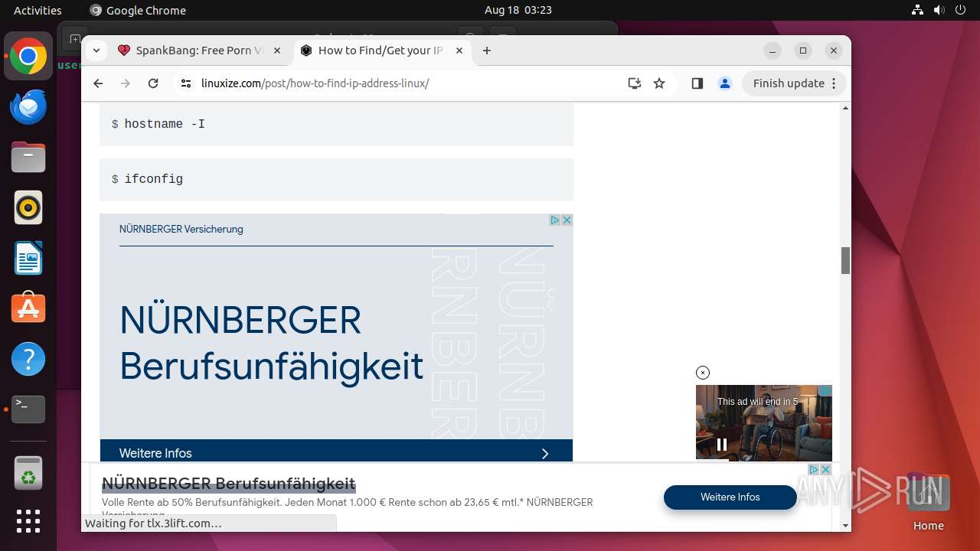Click NÜRNBERGER Versicherung advertiser label

[181, 229]
